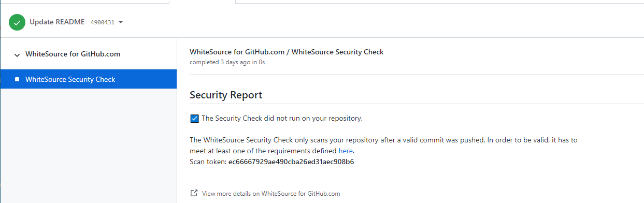Collapse the WhiteSource for GitHub.com chevron
The height and width of the screenshot is (203, 644).
(17, 54)
